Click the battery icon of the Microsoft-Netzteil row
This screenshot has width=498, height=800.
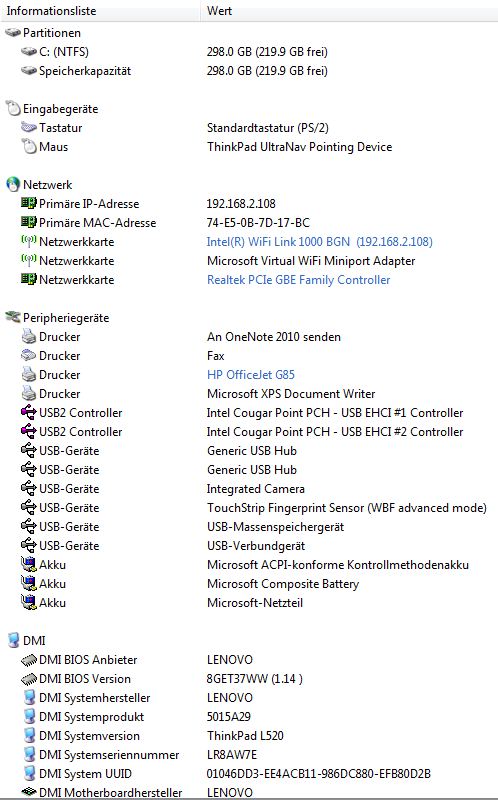click(29, 602)
